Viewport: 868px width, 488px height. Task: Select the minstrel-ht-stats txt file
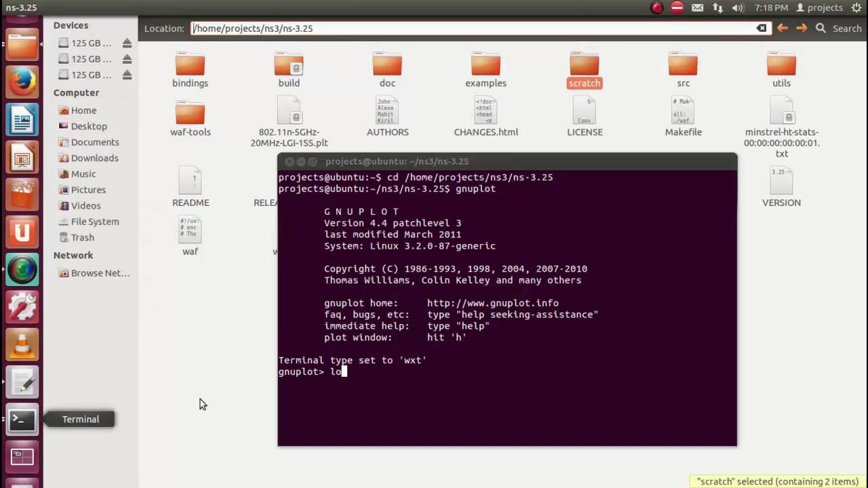click(x=781, y=127)
